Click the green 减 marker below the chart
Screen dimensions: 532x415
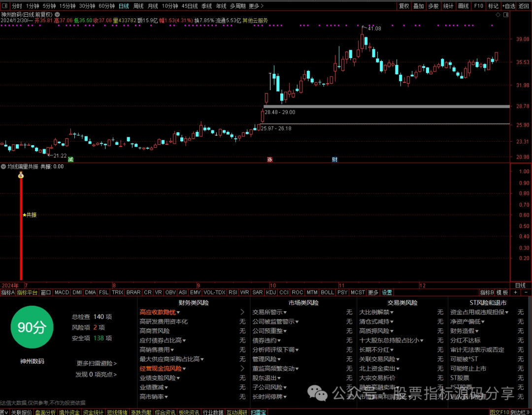(x=70, y=160)
